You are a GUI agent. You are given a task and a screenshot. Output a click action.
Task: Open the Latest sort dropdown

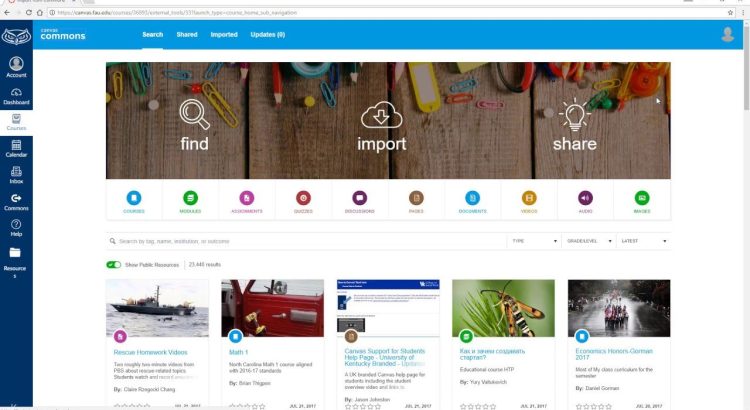[643, 241]
